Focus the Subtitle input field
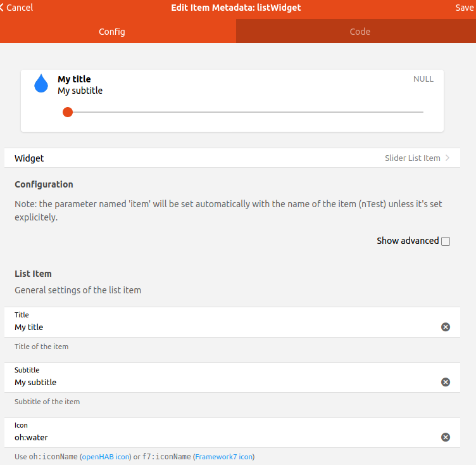The width and height of the screenshot is (476, 465). point(222,382)
